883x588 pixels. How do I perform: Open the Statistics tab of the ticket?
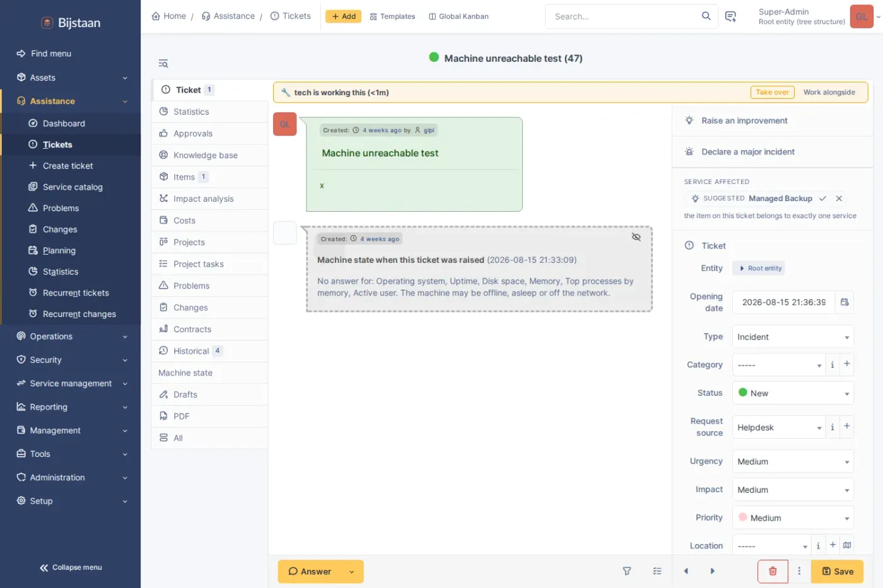(x=209, y=112)
